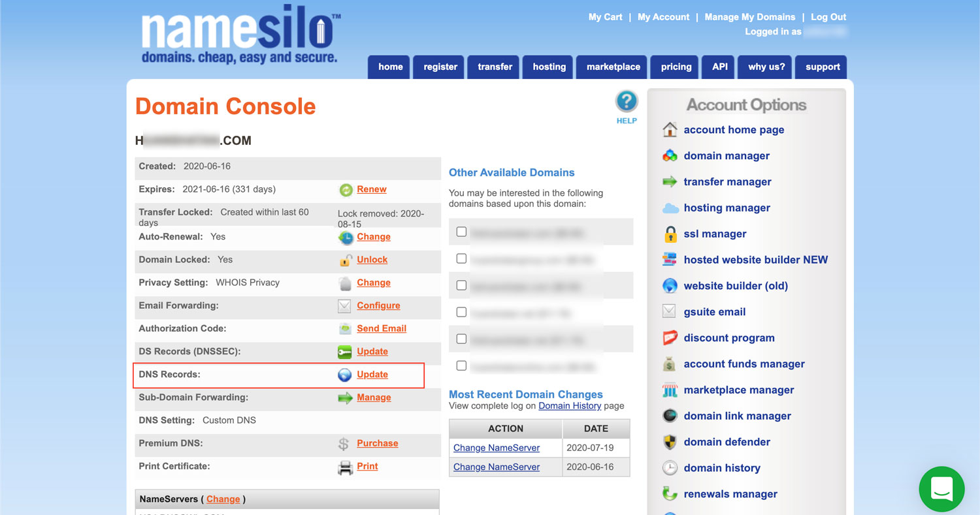980x515 pixels.
Task: Click the Renew link
Action: 372,189
